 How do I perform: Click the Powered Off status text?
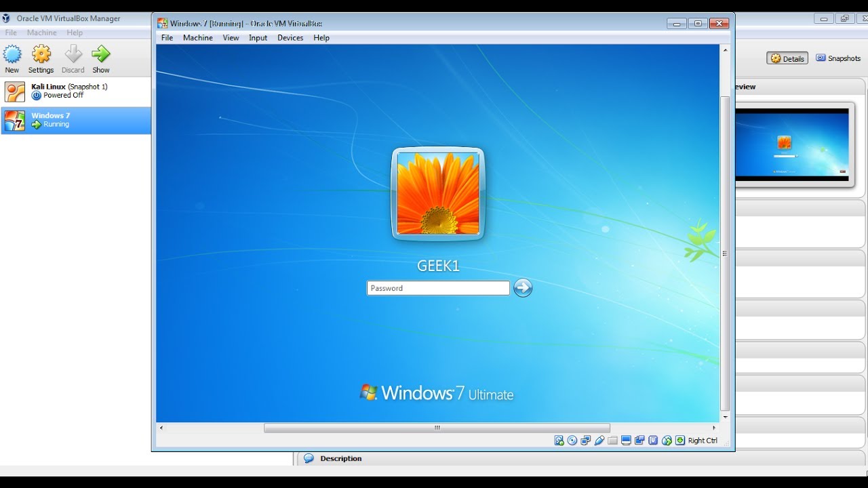63,96
